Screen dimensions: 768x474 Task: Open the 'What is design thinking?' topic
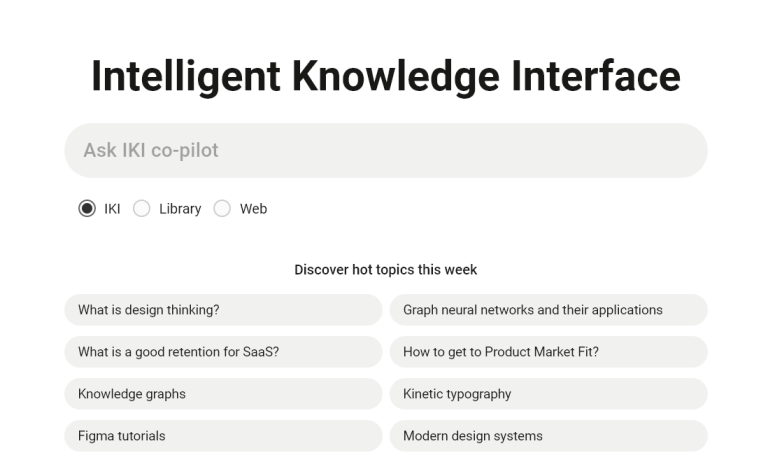click(223, 310)
